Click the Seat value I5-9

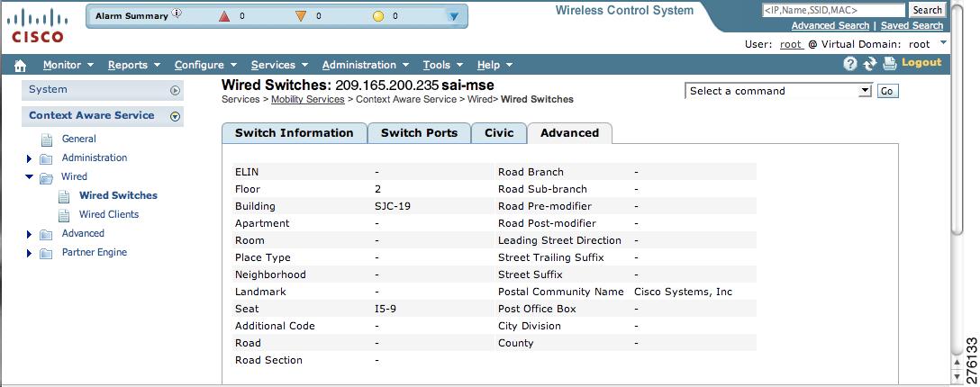385,309
